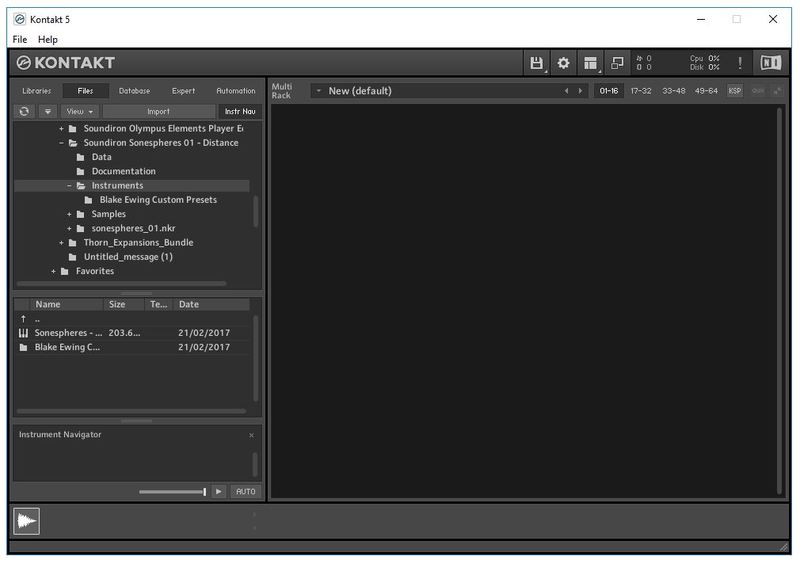The width and height of the screenshot is (800, 564).
Task: Open the File menu
Action: [20, 39]
